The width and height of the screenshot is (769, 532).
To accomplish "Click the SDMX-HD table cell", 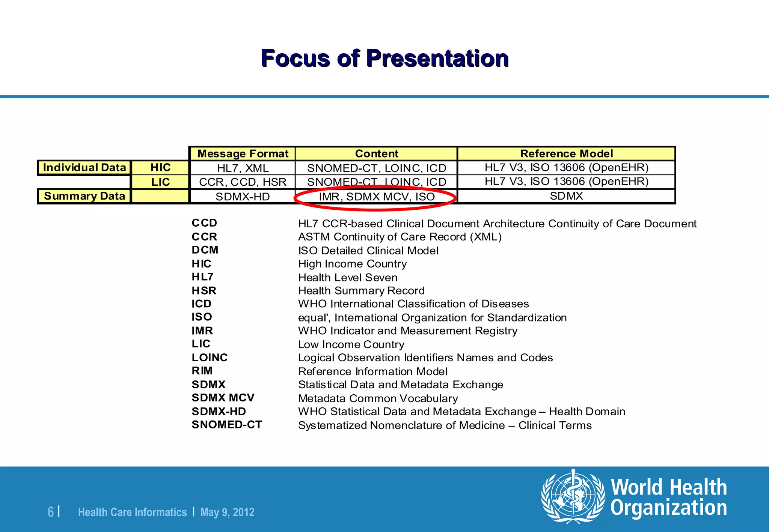I will coord(243,196).
